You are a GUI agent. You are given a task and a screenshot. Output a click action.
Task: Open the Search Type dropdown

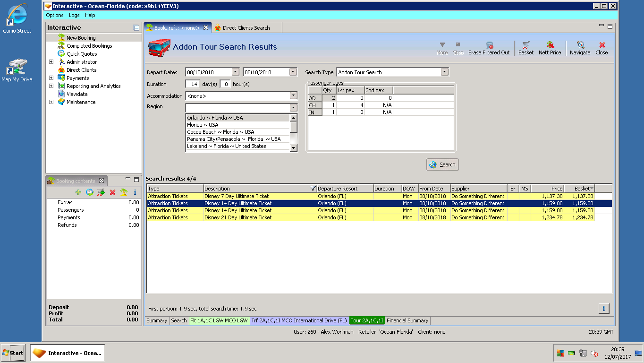click(444, 72)
